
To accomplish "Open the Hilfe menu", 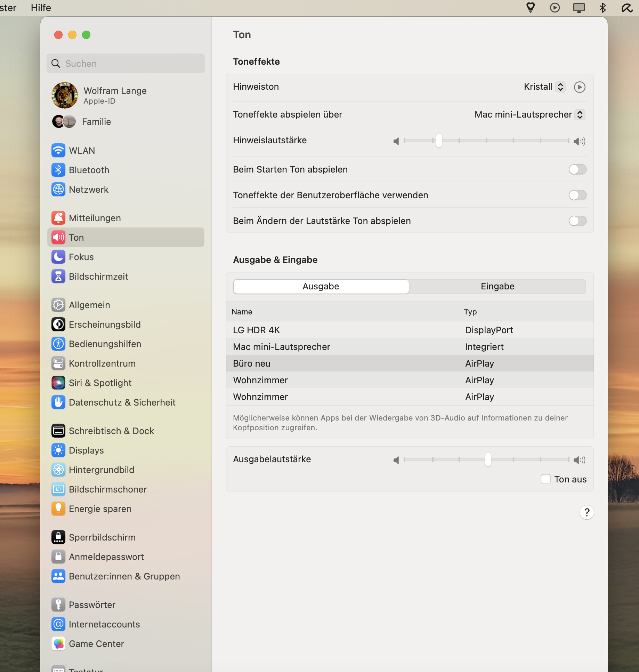I will 41,8.
